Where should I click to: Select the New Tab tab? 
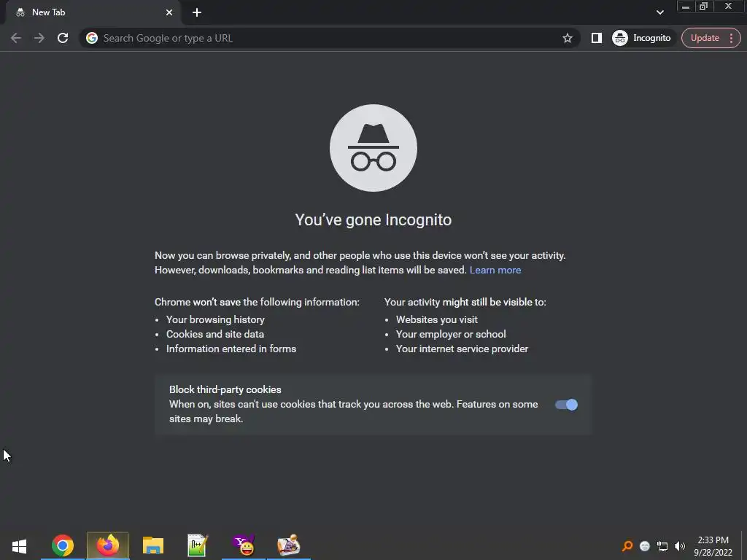click(x=93, y=12)
